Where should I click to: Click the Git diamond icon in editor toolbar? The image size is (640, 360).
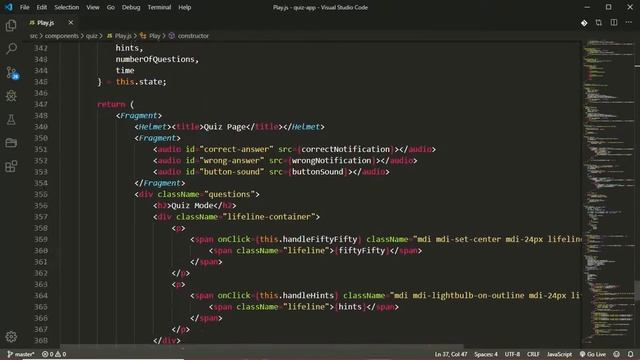coord(584,23)
